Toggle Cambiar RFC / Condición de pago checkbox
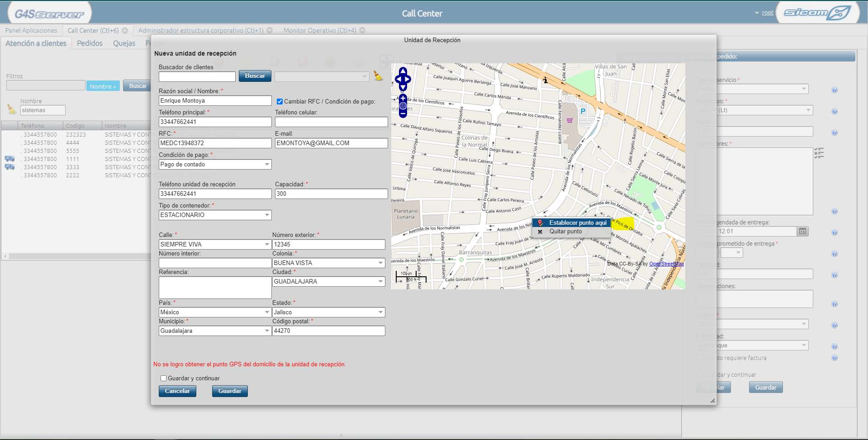 click(280, 102)
